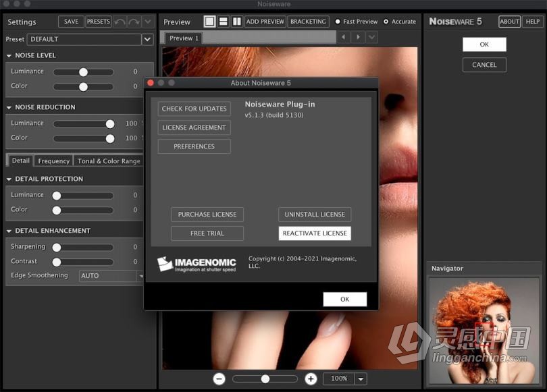The width and height of the screenshot is (547, 392).
Task: Select vertical split preview layout icon
Action: [236, 22]
